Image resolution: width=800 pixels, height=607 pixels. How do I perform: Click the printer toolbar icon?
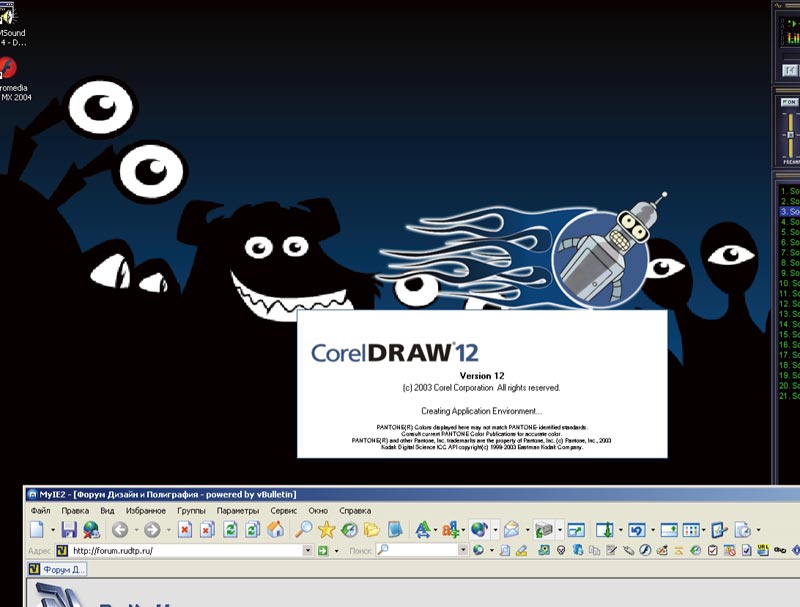pos(544,530)
